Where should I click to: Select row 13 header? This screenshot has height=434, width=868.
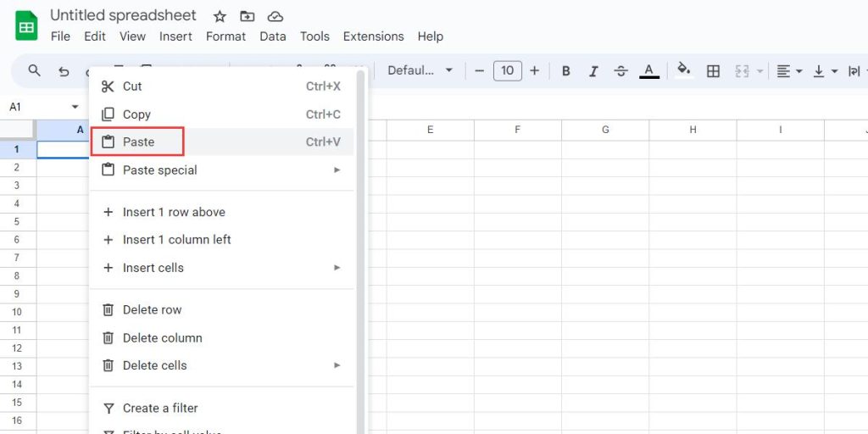[18, 366]
